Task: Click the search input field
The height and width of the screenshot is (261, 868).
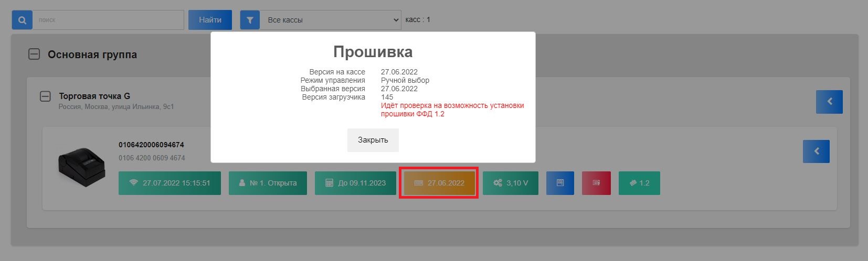Action: 108,20
